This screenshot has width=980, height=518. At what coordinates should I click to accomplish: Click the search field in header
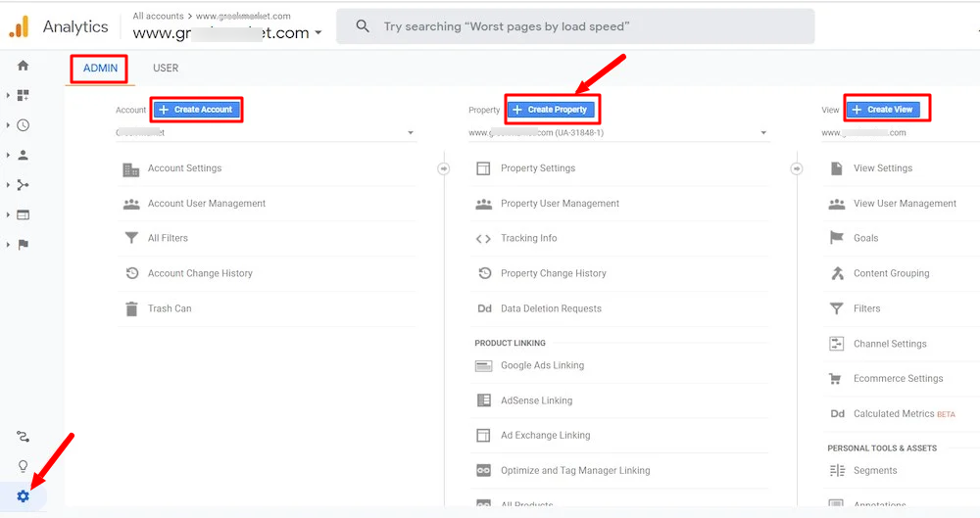pos(575,26)
